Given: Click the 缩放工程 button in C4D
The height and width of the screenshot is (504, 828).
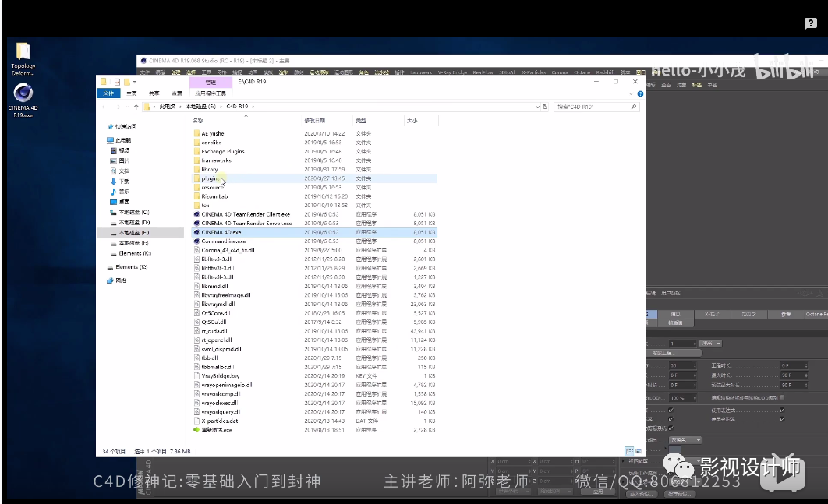Looking at the screenshot, I should click(x=672, y=353).
